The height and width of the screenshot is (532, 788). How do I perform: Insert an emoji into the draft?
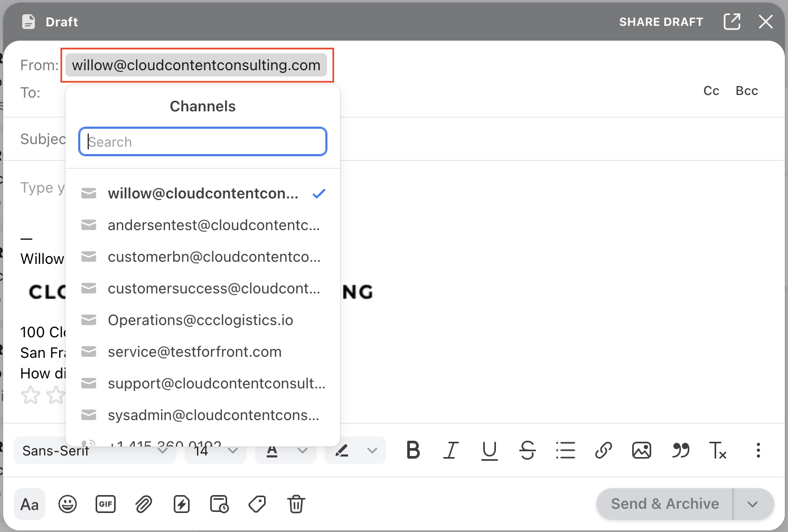click(x=68, y=504)
